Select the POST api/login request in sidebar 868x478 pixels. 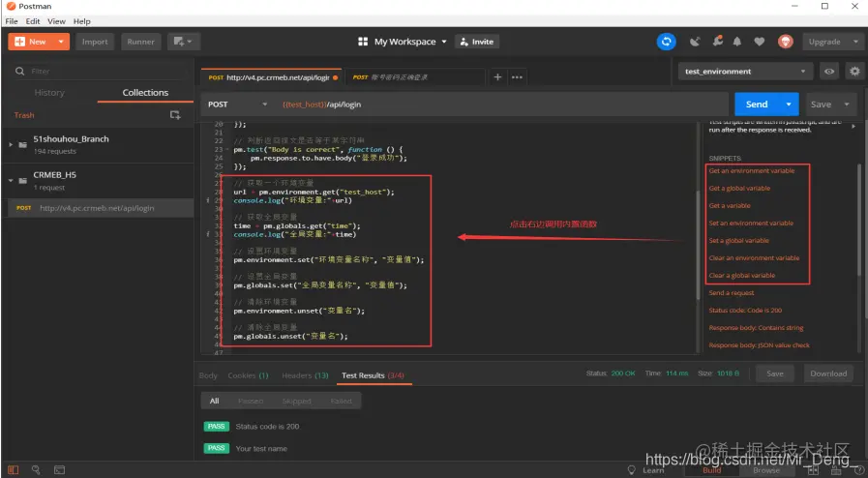98,208
